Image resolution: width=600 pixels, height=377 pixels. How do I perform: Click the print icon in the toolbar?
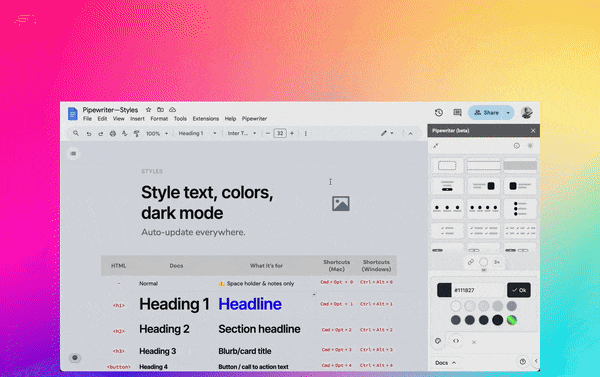pos(112,134)
